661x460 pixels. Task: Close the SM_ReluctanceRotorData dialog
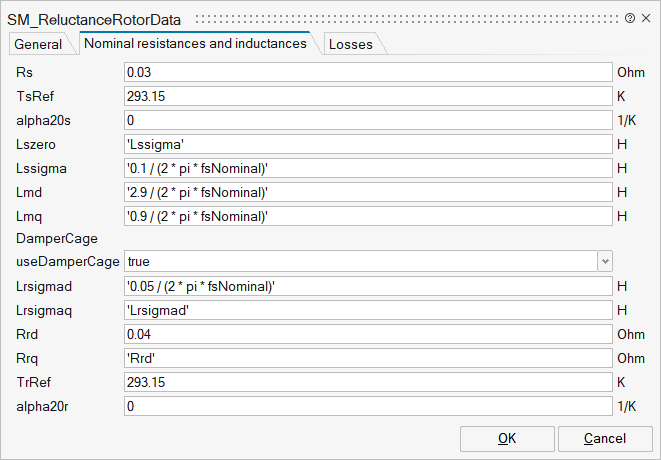click(646, 18)
